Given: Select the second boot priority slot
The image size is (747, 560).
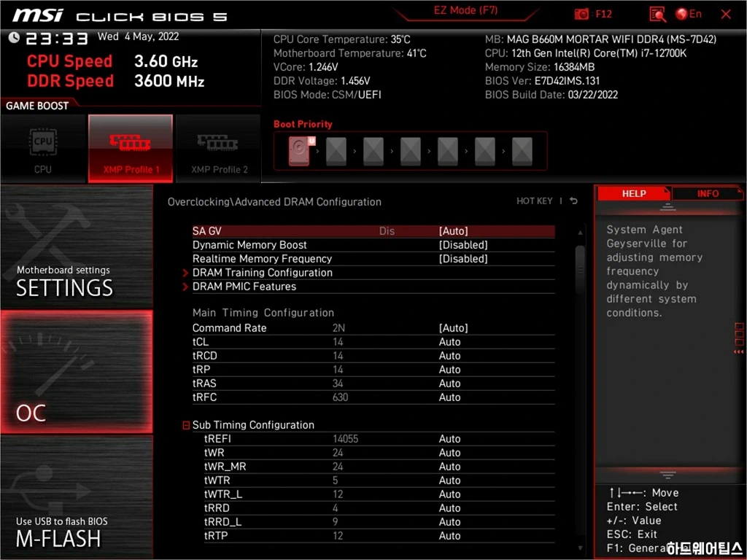Looking at the screenshot, I should point(336,152).
